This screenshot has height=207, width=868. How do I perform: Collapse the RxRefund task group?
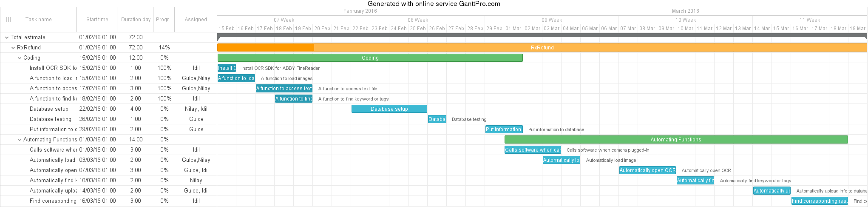(x=13, y=48)
